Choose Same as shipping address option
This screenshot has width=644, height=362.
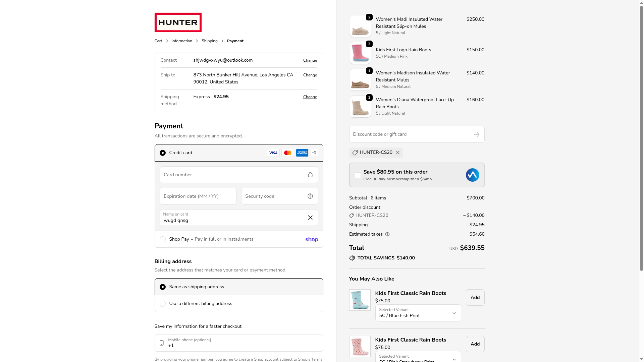[x=163, y=287]
